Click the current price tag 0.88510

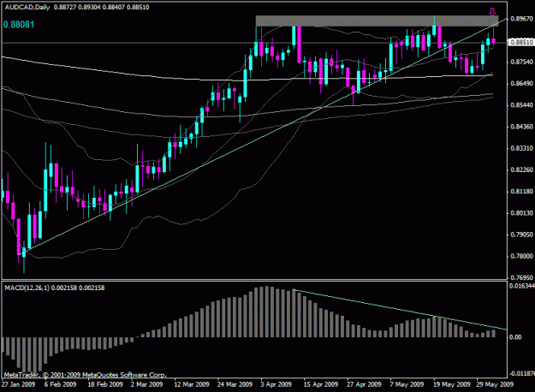pos(521,42)
